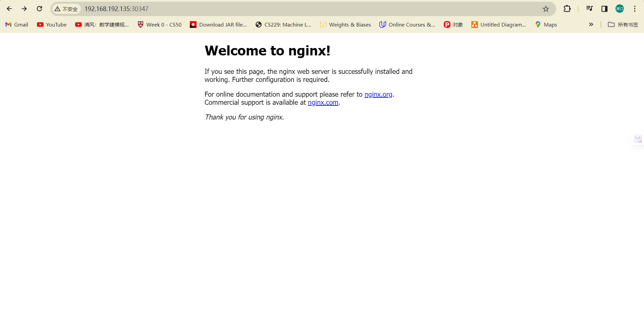Open the green profile avatar
Screen dimensions: 644x328
620,9
